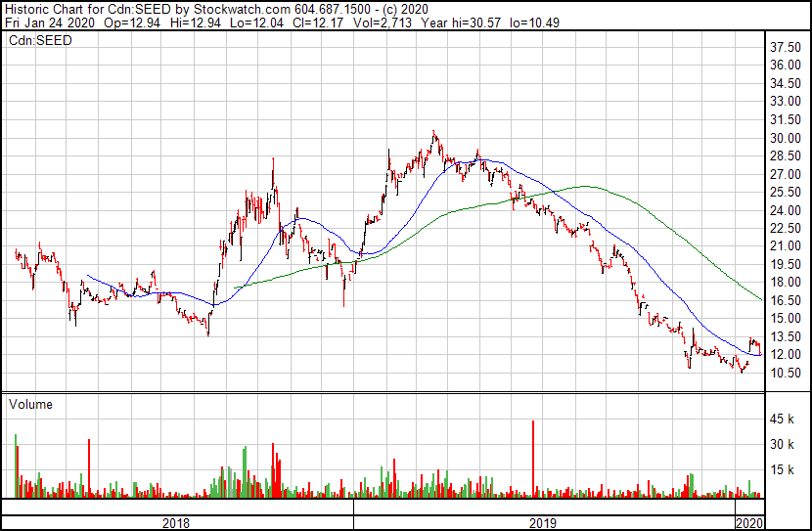Click the 18.00 price axis label
Image resolution: width=812 pixels, height=531 pixels.
(x=787, y=283)
